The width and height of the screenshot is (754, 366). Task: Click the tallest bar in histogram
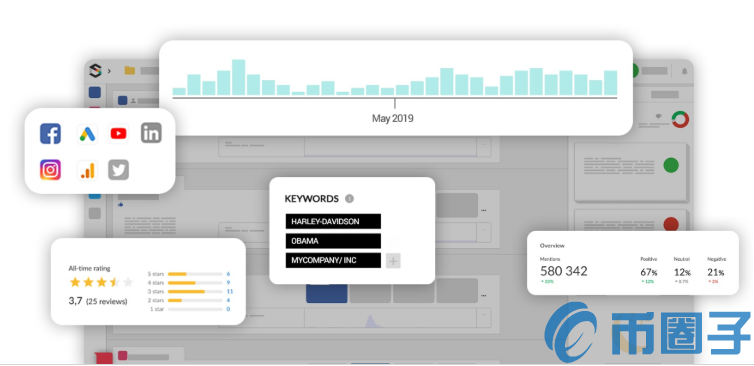pos(239,77)
